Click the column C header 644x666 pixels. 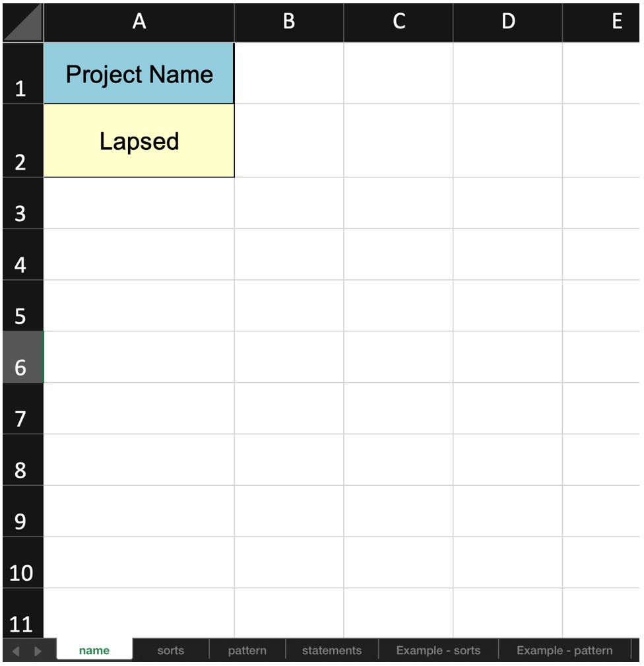tap(399, 22)
